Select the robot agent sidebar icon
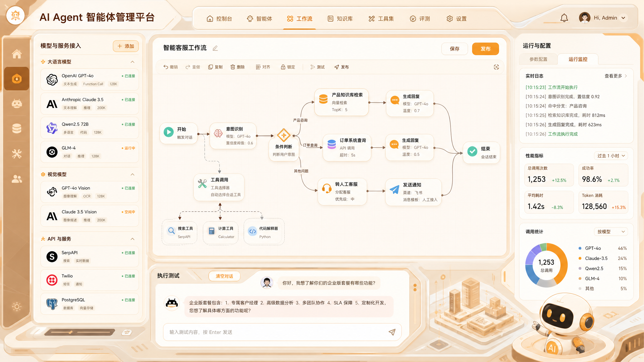644x362 pixels. 17,103
